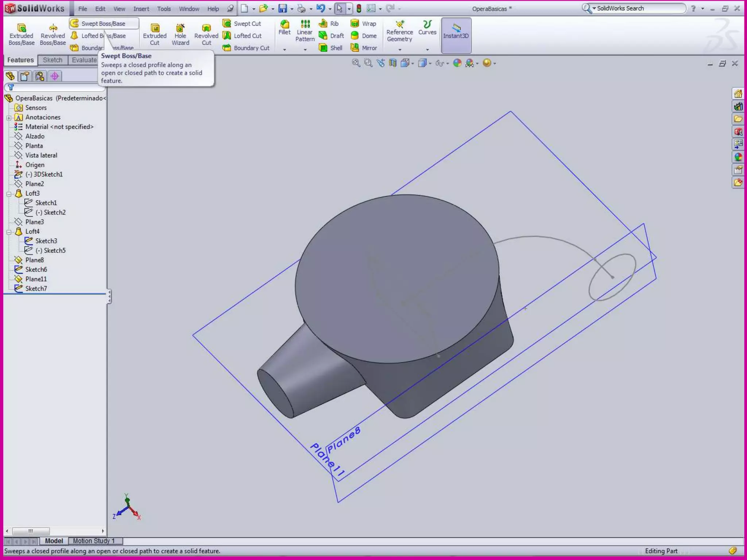Click the Revolved Boss/Base icon
Screen dimensions: 747x560
(53, 28)
